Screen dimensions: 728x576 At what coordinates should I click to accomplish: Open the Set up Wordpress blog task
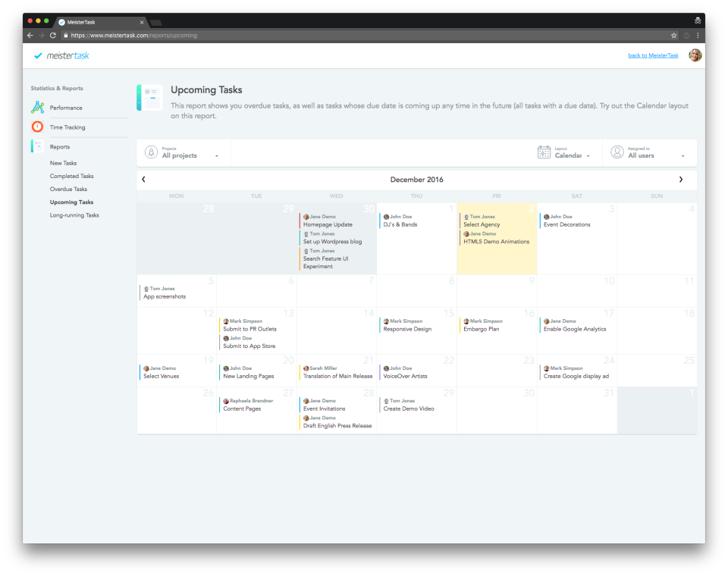332,242
